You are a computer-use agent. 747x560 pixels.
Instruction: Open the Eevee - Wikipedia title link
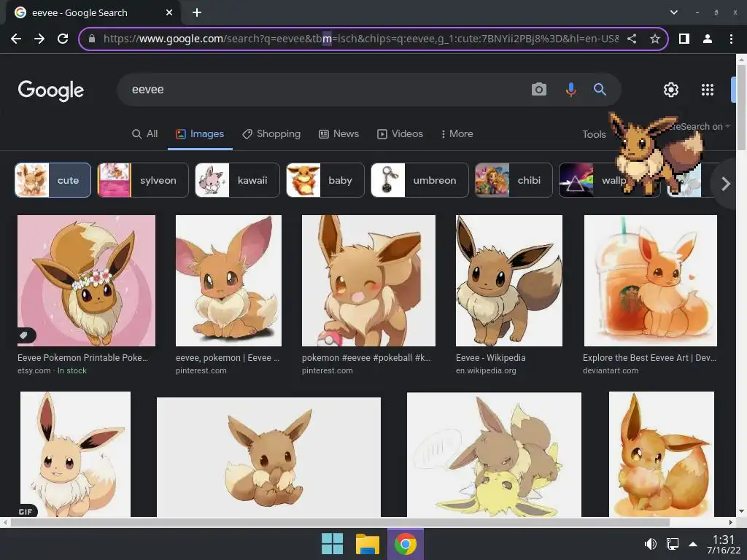point(491,357)
